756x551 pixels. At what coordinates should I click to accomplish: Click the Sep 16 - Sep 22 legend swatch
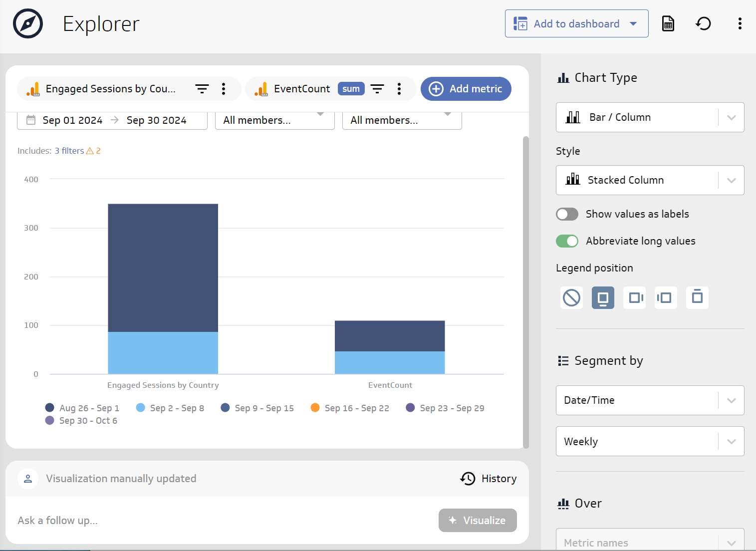click(315, 408)
